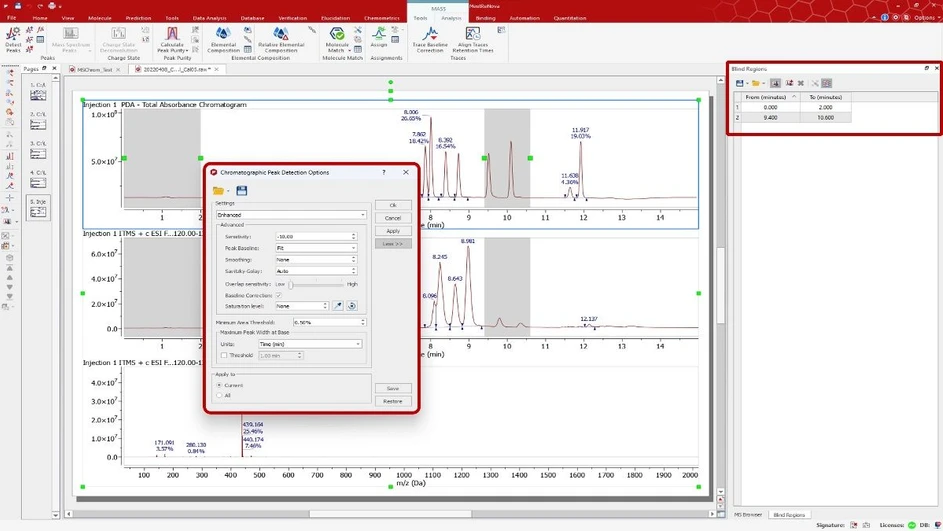Image resolution: width=943 pixels, height=531 pixels.
Task: Click the Molecule Match icon
Action: [x=337, y=34]
